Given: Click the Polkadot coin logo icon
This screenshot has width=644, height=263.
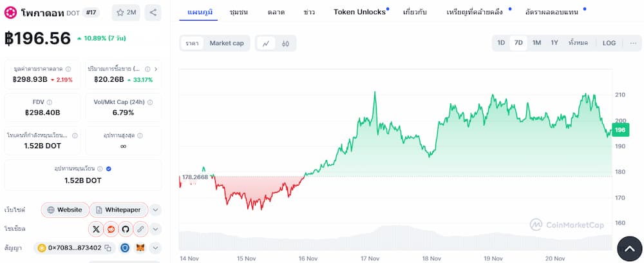Looking at the screenshot, I should click(x=11, y=13).
